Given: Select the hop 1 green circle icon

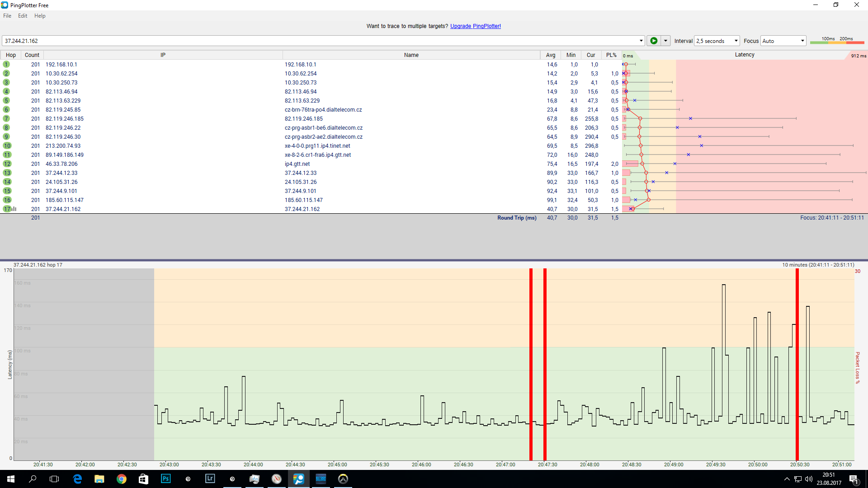Looking at the screenshot, I should [6, 65].
